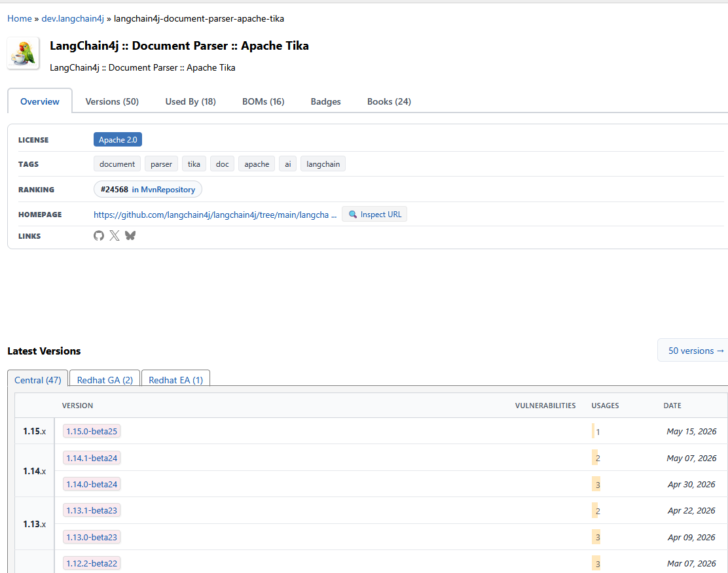Image resolution: width=728 pixels, height=573 pixels.
Task: Follow the dev.langchain4j breadcrumb link
Action: click(x=73, y=18)
